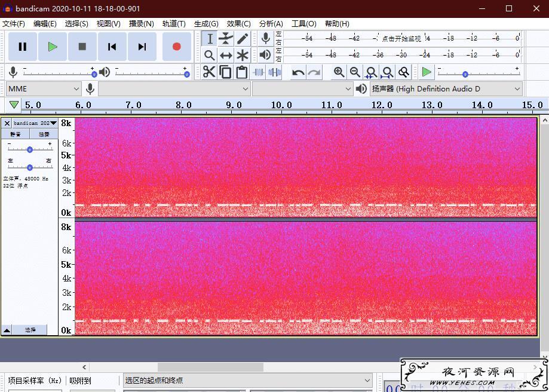Zoom in on the timeline

coord(339,72)
